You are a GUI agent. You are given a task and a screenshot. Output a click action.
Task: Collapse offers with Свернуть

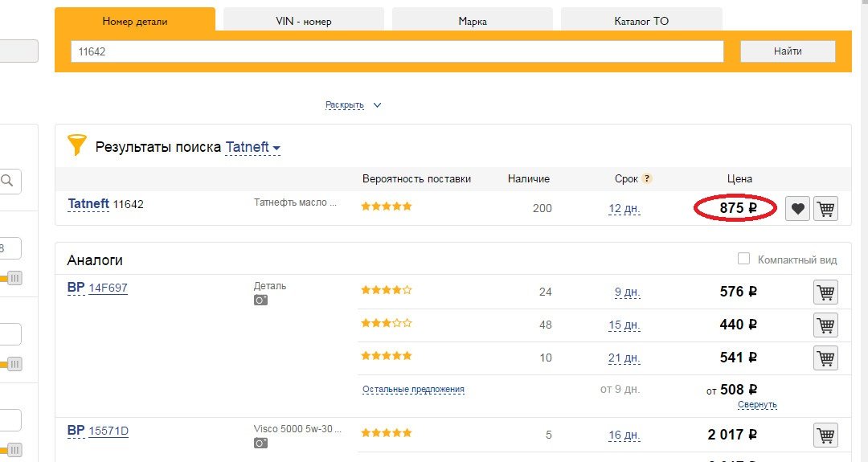(757, 404)
